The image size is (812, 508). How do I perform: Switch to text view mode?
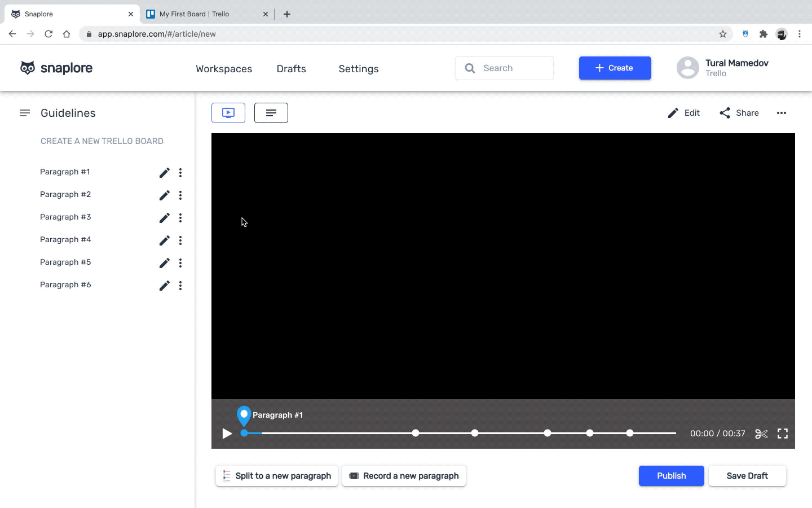pos(271,113)
